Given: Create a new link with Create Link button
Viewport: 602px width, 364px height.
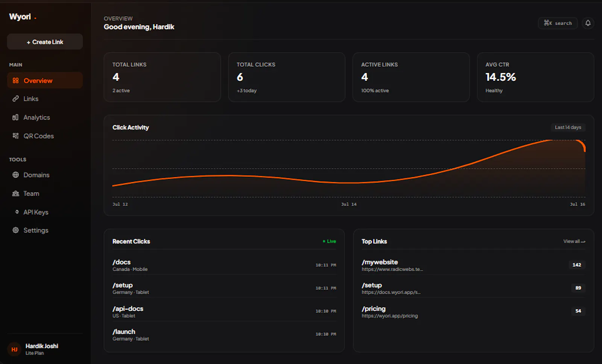Looking at the screenshot, I should [45, 42].
